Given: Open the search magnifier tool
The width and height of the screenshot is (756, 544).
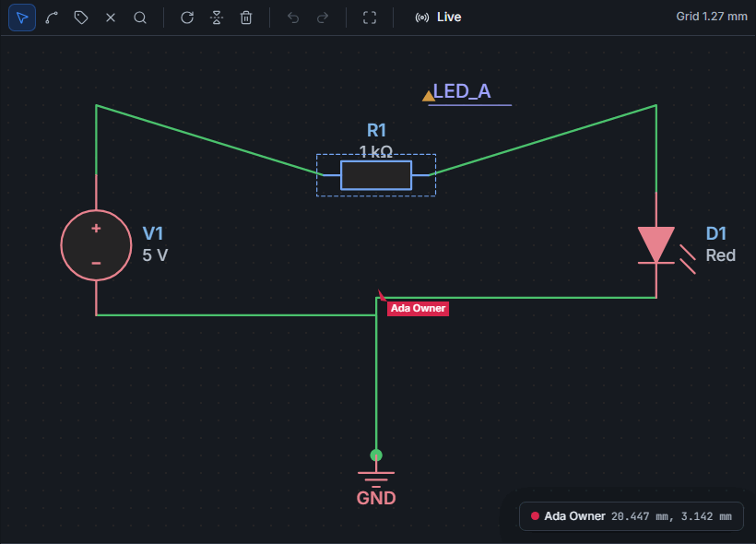Looking at the screenshot, I should tap(140, 18).
